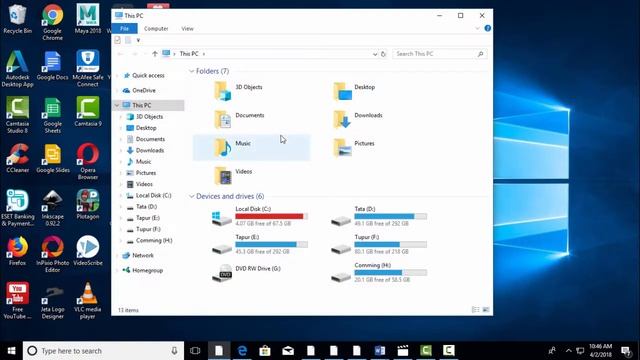Image resolution: width=640 pixels, height=360 pixels.
Task: Click the Search This PC field
Action: (440, 54)
